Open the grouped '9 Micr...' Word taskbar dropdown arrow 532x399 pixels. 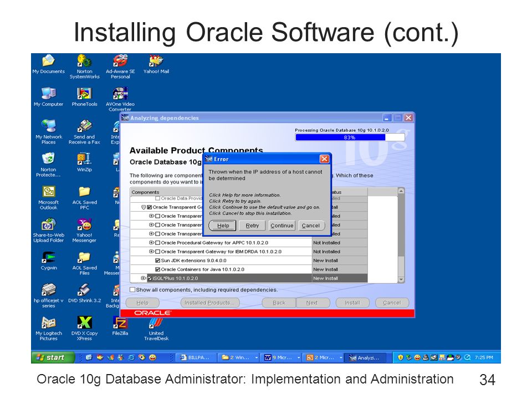pos(299,357)
